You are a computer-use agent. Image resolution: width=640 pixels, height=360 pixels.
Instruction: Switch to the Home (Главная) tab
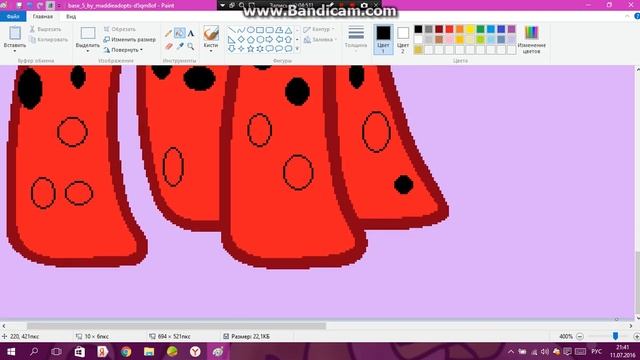[43, 16]
